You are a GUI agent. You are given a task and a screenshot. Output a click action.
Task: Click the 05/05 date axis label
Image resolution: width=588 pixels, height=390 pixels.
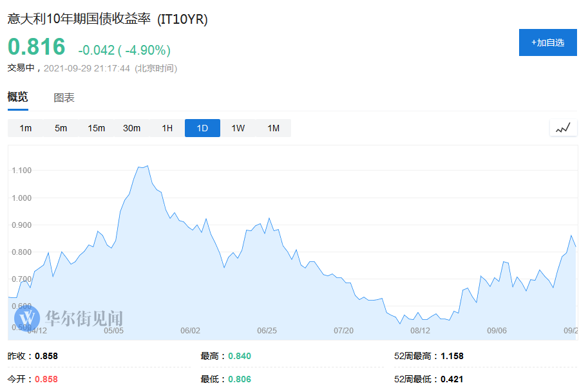113,330
